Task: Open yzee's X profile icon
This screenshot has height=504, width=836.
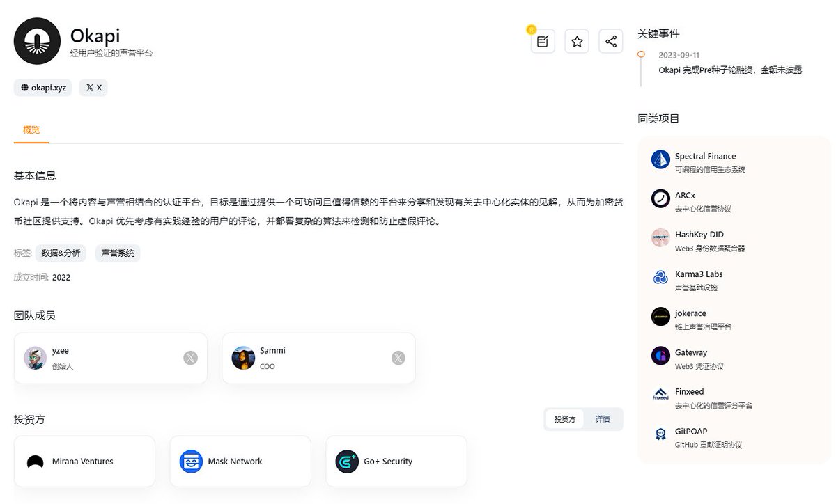Action: 190,358
